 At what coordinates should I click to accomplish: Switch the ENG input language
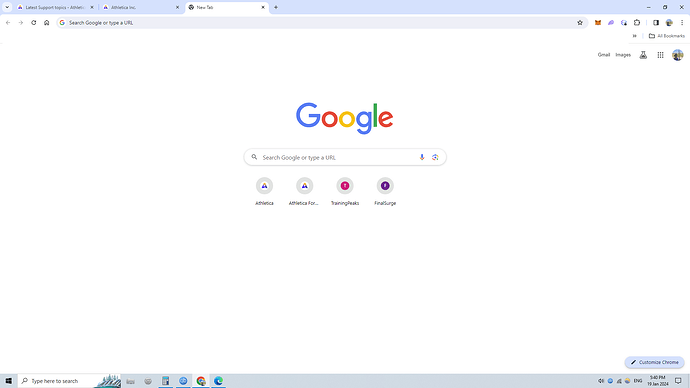click(638, 381)
